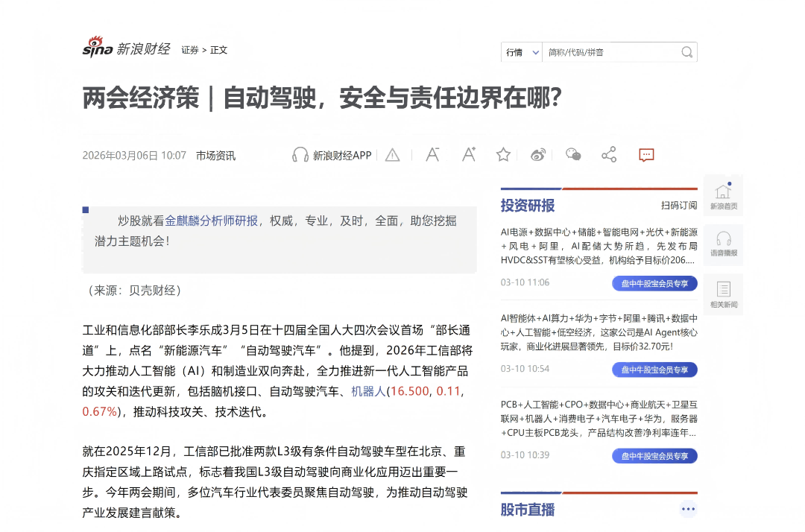Share article via WeChat icon

pos(573,154)
